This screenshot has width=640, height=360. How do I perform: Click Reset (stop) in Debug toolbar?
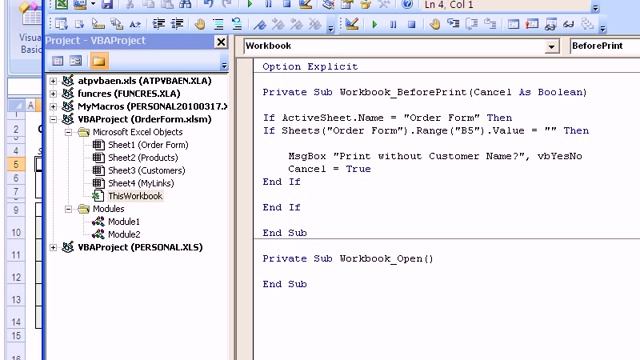(411, 24)
